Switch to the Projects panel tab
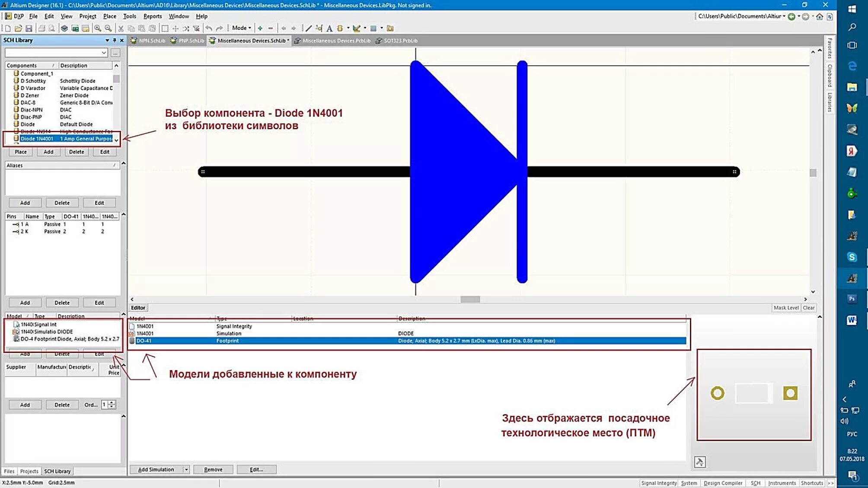Image resolution: width=868 pixels, height=488 pixels. [29, 471]
